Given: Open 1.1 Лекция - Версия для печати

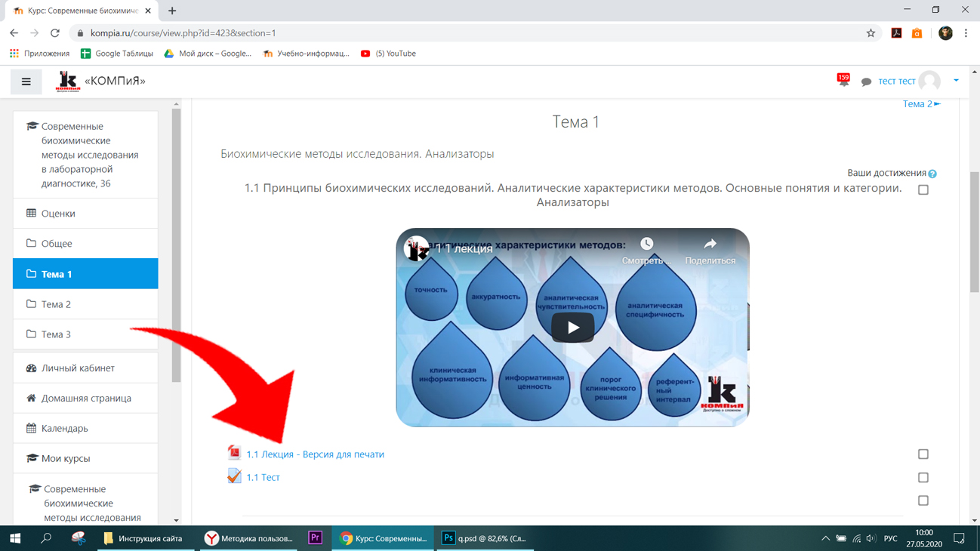Looking at the screenshot, I should point(315,454).
